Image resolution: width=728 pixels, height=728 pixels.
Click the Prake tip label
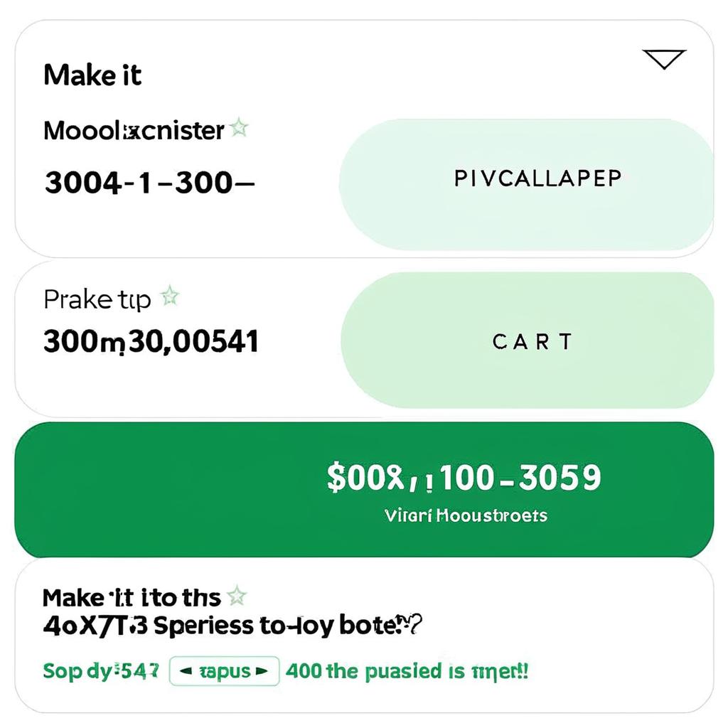pos(97,300)
